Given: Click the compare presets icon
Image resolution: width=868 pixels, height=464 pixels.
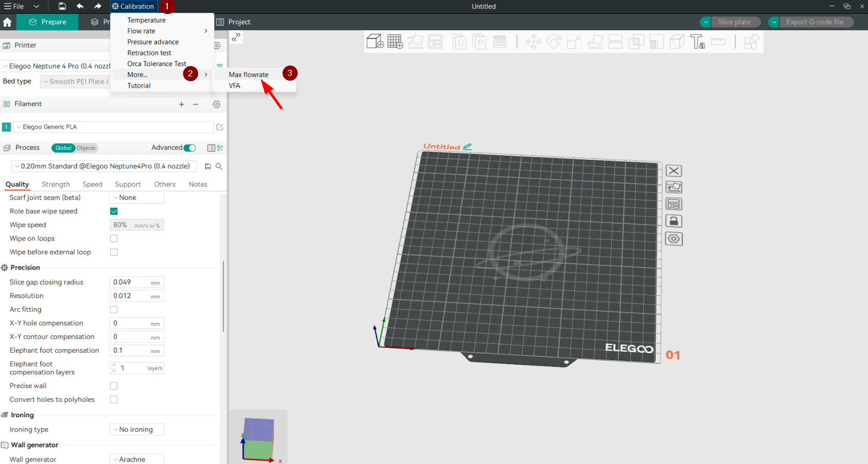Looking at the screenshot, I should pos(220,148).
